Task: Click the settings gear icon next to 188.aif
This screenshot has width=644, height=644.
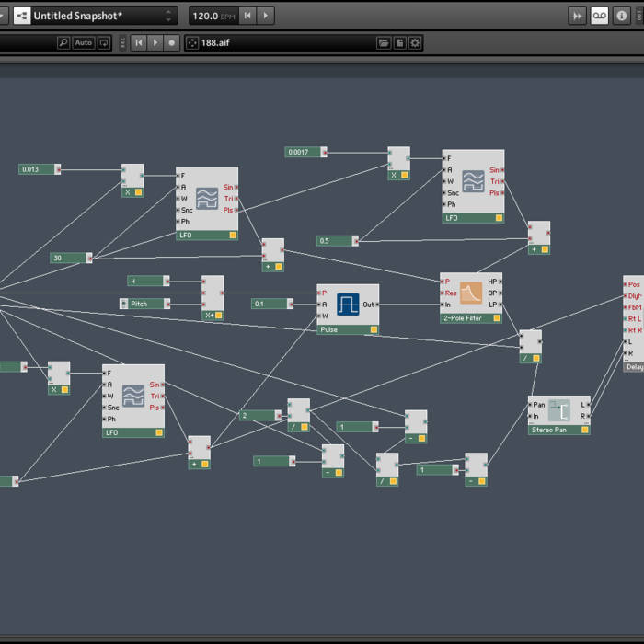Action: click(415, 43)
